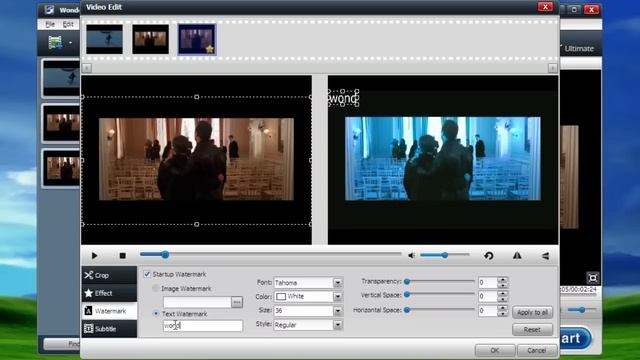Open the Effect tab
Screen dimensions: 640x360
[109, 293]
